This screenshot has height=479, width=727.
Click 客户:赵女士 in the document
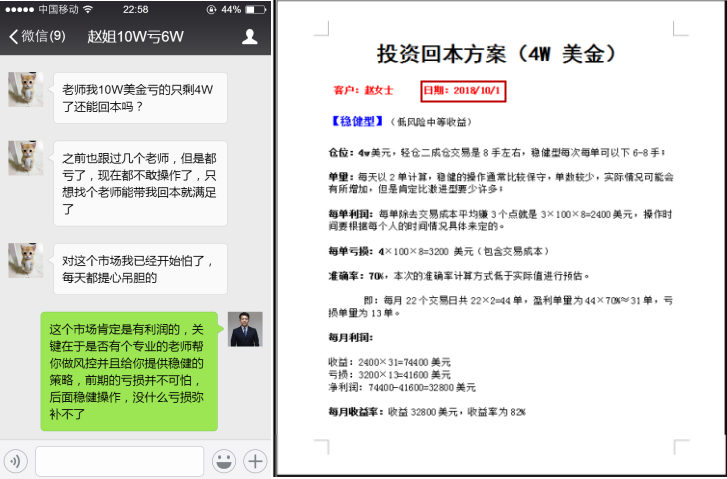pyautogui.click(x=363, y=90)
